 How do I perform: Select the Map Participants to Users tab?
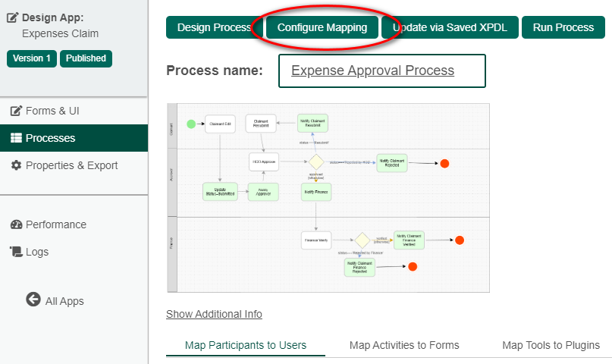(x=246, y=345)
